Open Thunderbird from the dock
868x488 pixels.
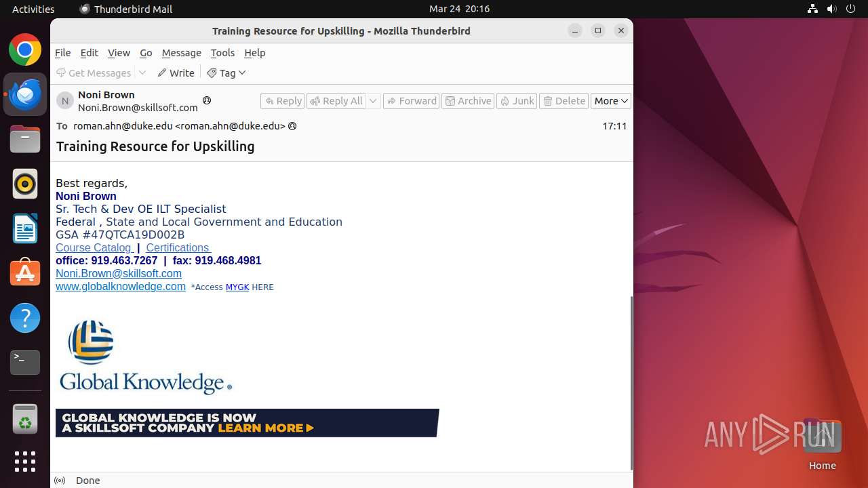[x=25, y=94]
